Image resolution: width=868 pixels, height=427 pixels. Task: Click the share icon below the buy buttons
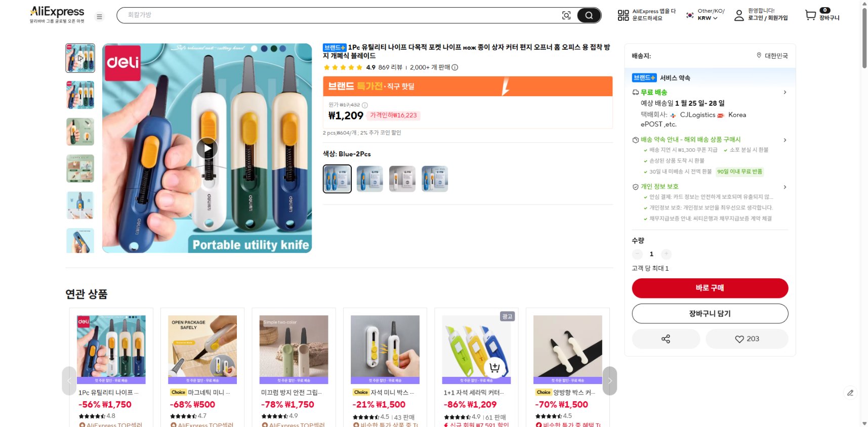[x=666, y=339]
